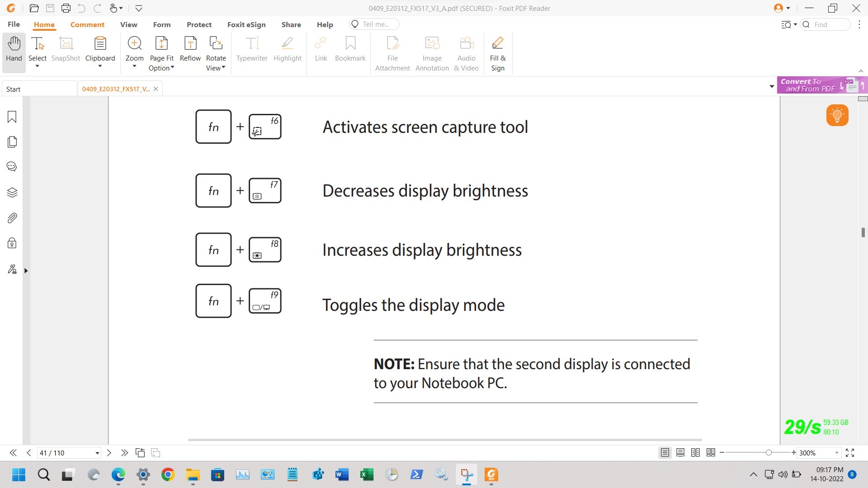This screenshot has height=488, width=868.
Task: Click the zoom slider handle
Action: click(769, 453)
